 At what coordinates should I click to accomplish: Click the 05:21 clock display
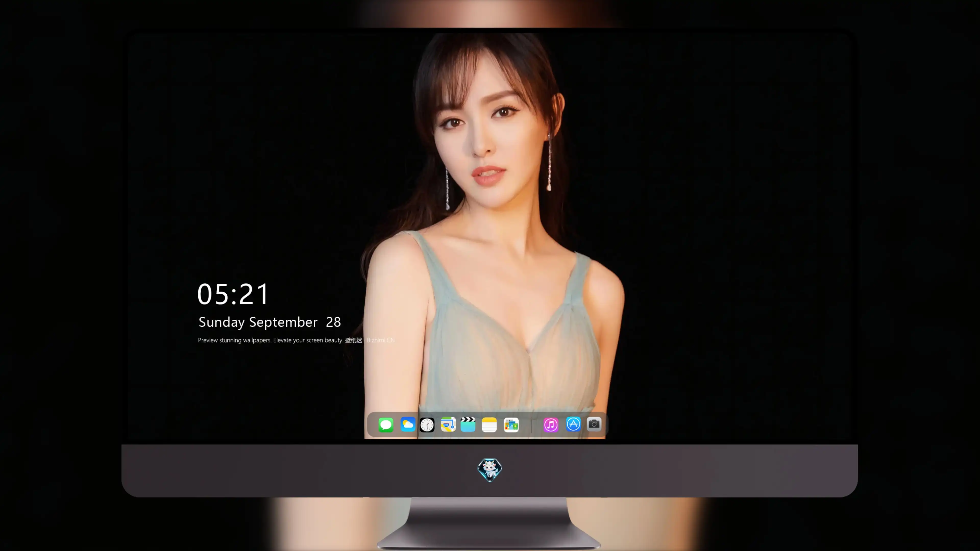(233, 294)
